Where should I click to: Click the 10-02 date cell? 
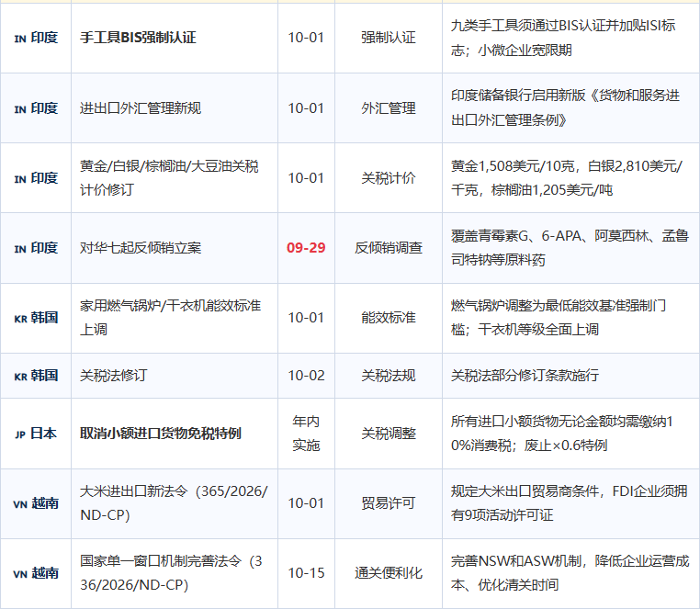[x=306, y=376]
